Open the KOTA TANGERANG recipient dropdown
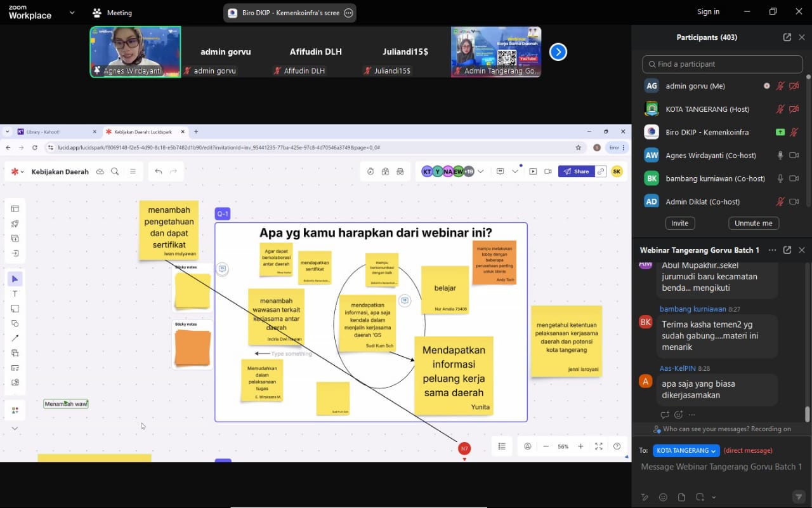Screen dimensions: 812x508 coord(686,451)
